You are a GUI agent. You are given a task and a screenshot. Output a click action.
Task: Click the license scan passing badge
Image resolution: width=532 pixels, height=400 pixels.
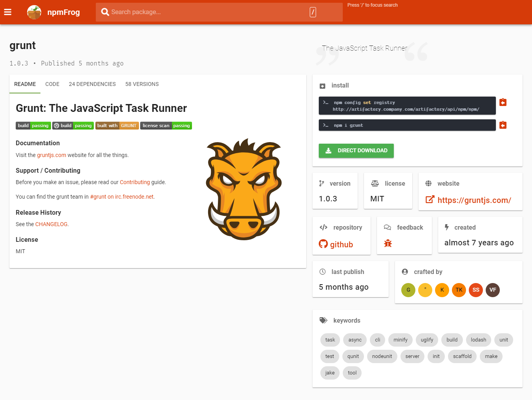166,126
